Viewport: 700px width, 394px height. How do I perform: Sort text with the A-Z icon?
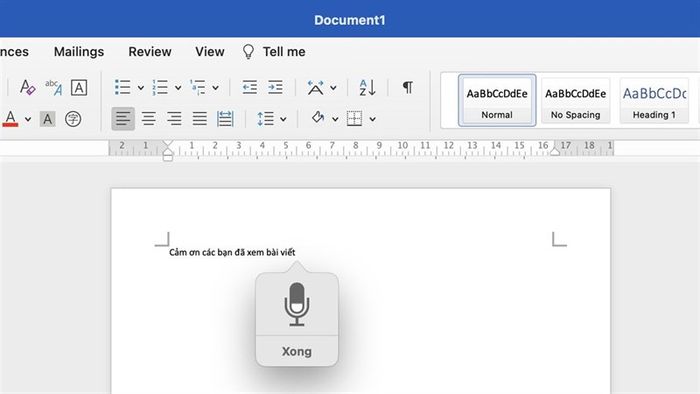click(x=367, y=87)
